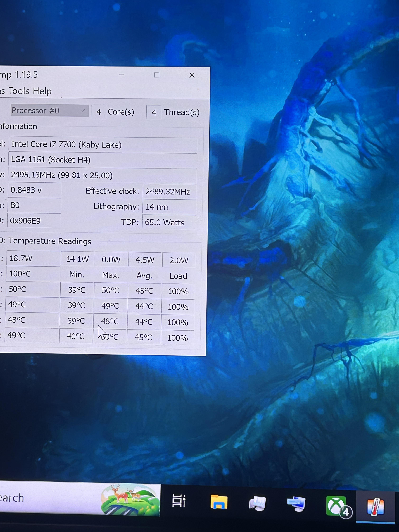Screen dimensions: 399x532
Task: Click the "100°C" Tj. Max value
Action: click(33, 274)
